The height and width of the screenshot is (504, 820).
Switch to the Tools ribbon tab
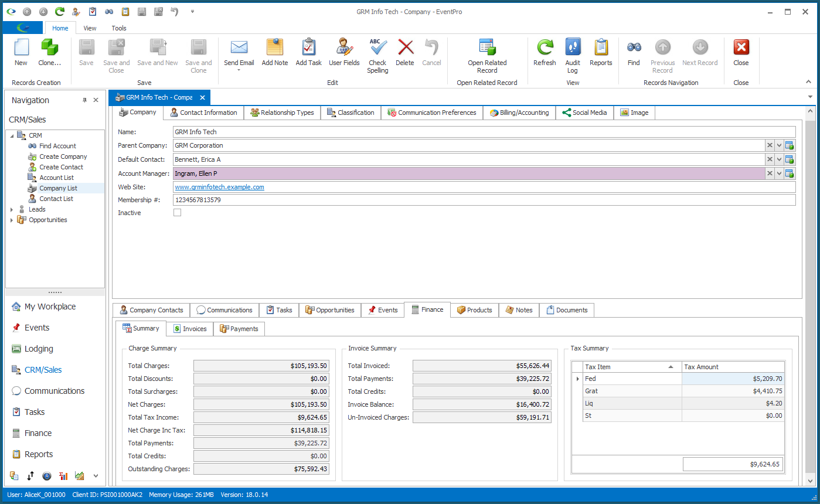point(119,28)
